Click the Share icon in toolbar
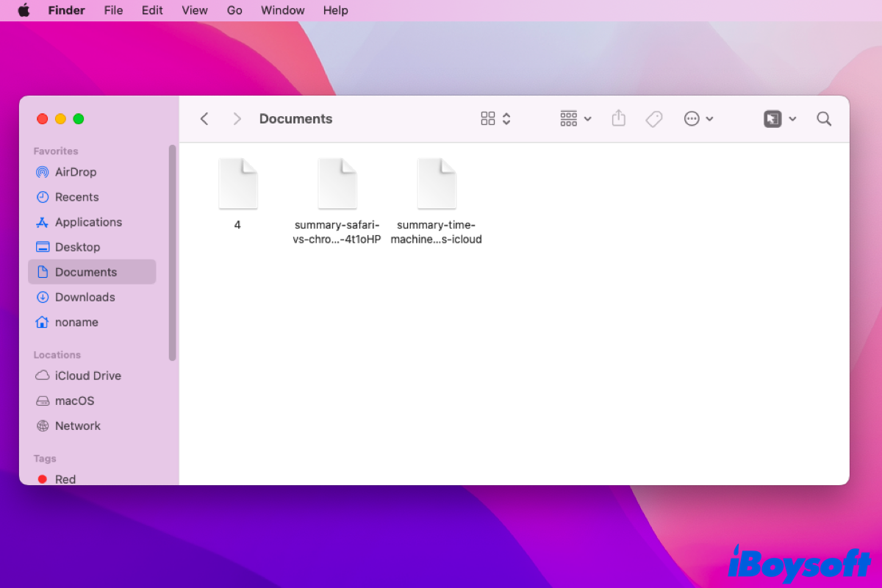 (619, 118)
